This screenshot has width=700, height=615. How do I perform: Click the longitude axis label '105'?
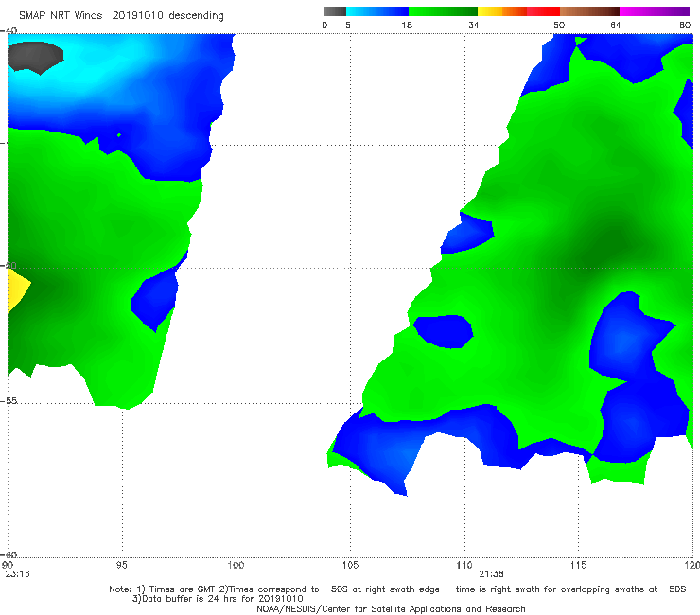tap(350, 566)
